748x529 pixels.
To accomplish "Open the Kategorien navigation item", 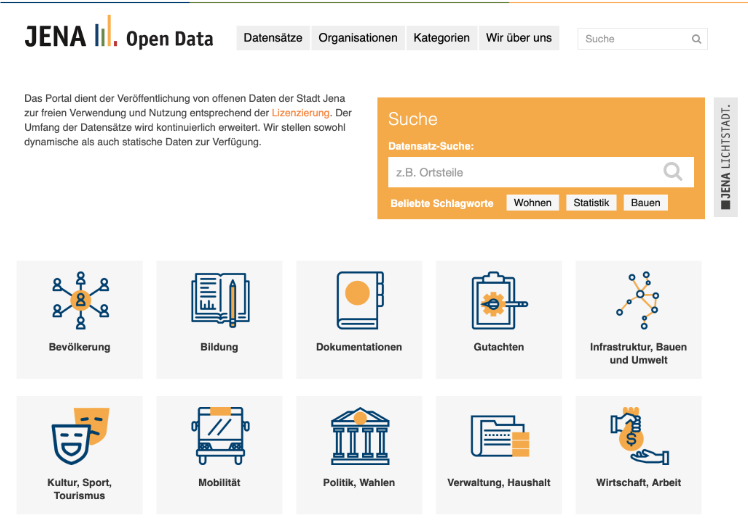I will [x=442, y=38].
